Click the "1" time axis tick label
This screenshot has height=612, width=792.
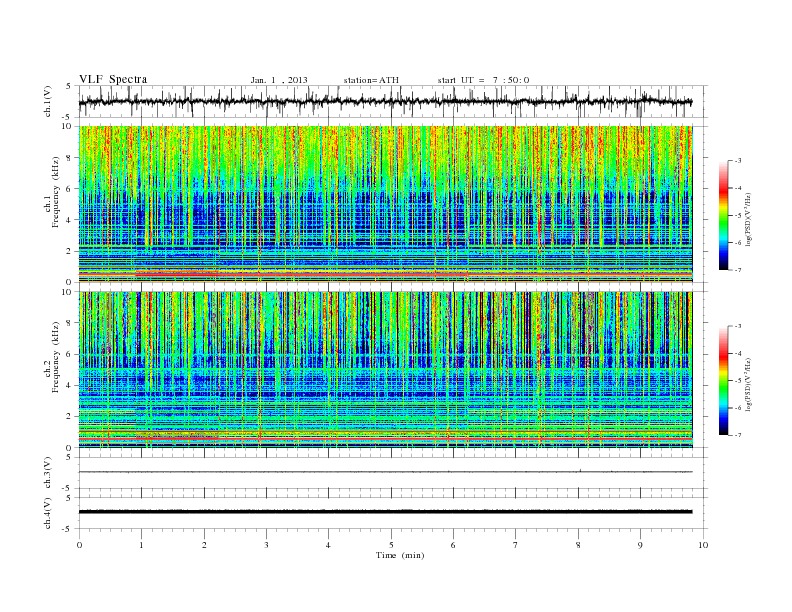tap(141, 545)
